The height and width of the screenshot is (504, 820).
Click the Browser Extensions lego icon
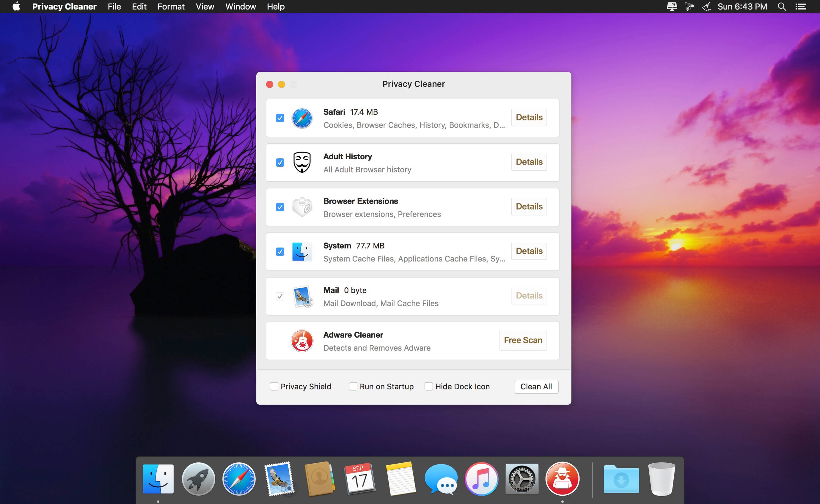coord(302,207)
